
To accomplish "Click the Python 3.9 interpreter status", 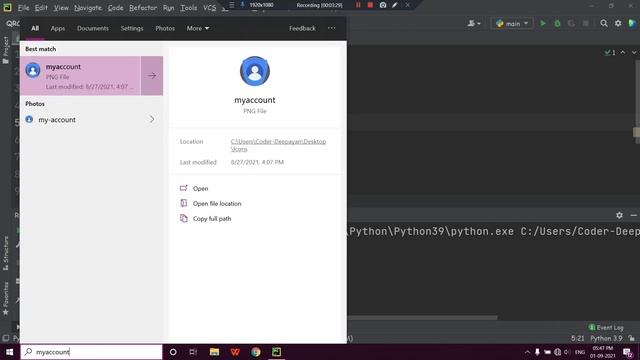I will tap(606, 338).
